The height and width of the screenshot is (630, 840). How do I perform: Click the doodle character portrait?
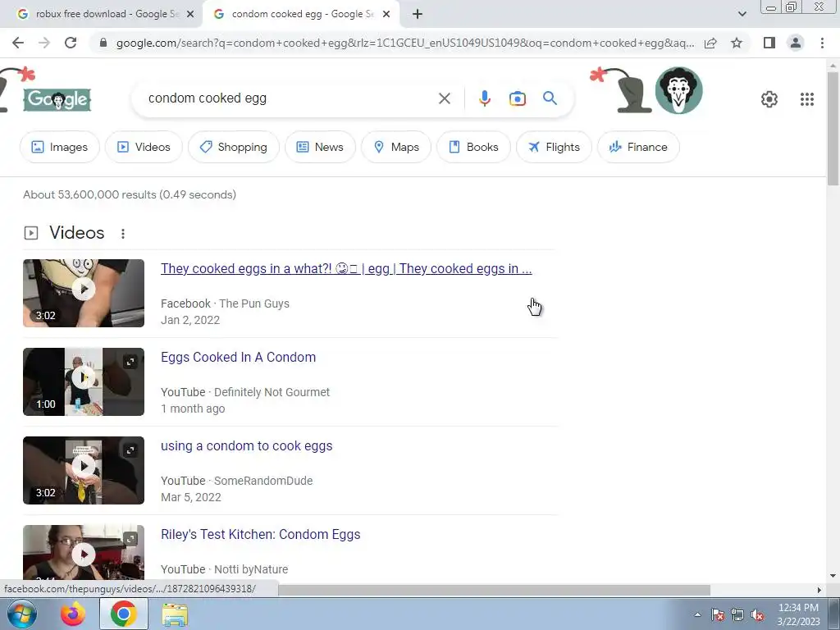pos(678,90)
